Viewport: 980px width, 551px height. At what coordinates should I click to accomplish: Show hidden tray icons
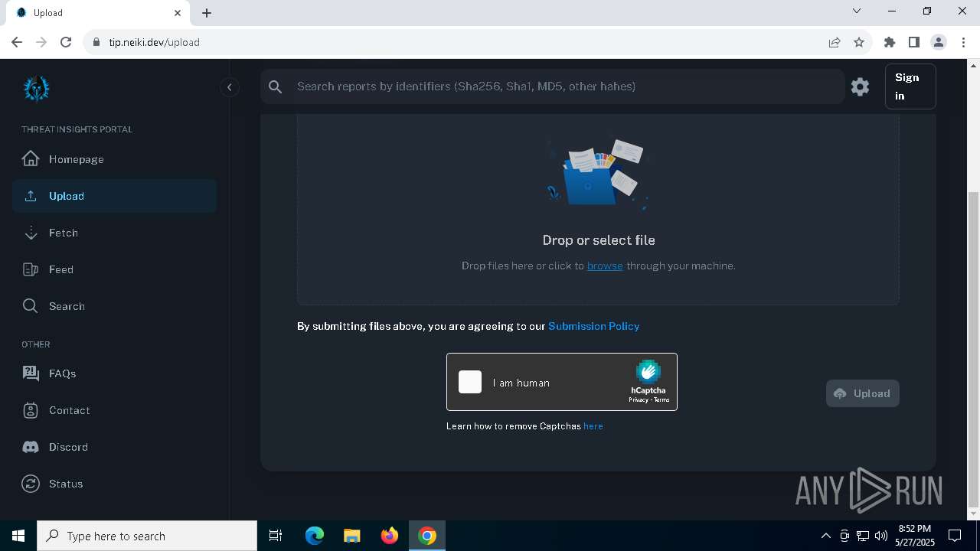tap(825, 536)
